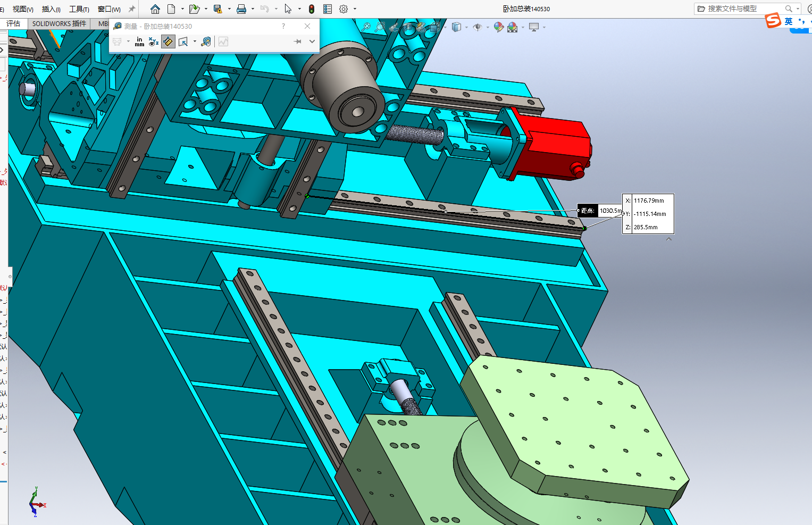This screenshot has width=812, height=525.
Task: Open the arc/circle measure dropdown arrow
Action: pyautogui.click(x=128, y=41)
